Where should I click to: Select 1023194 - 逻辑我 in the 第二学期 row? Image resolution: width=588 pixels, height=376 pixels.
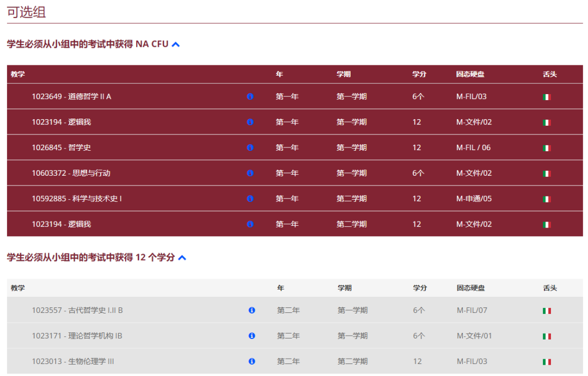point(62,224)
